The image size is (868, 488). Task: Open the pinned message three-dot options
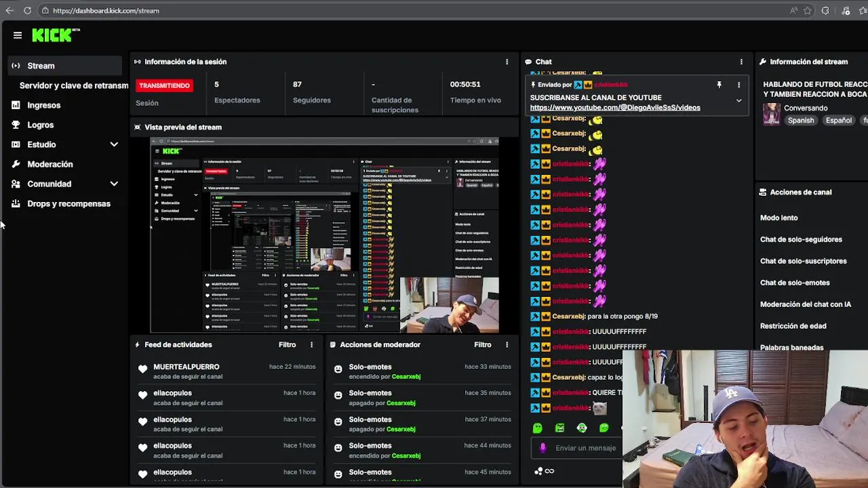point(738,85)
